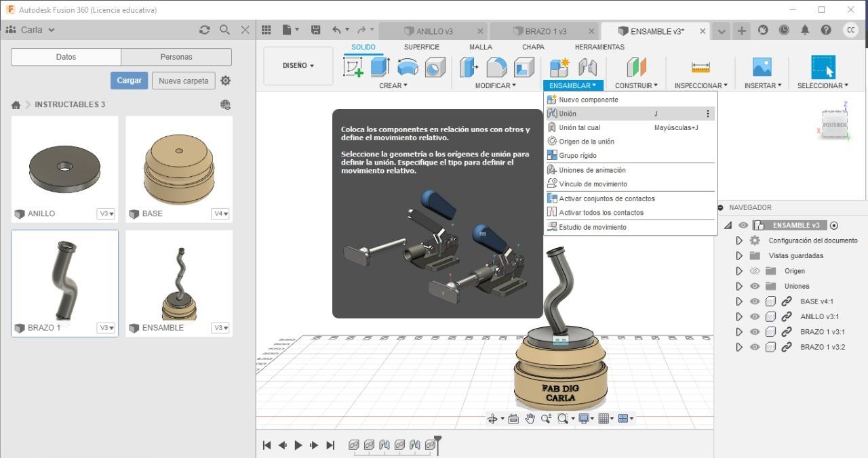Switch to the BRAZO 1 v3 document tab
868x458 pixels.
[x=545, y=31]
